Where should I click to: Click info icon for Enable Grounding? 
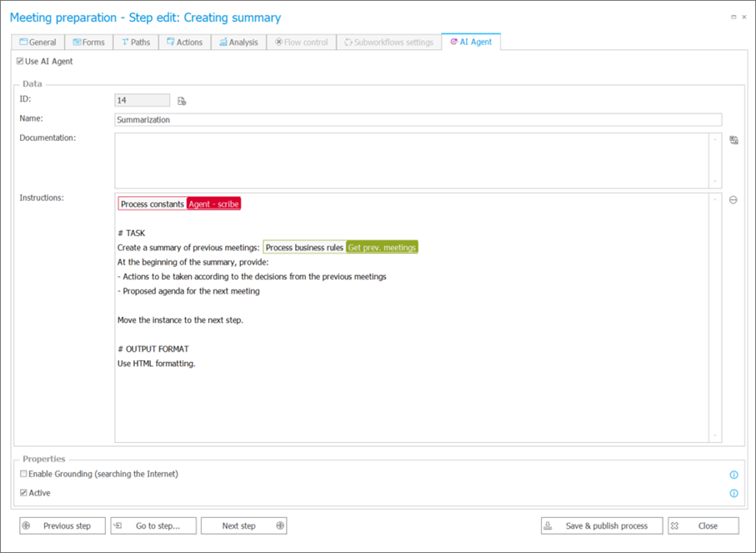point(733,475)
